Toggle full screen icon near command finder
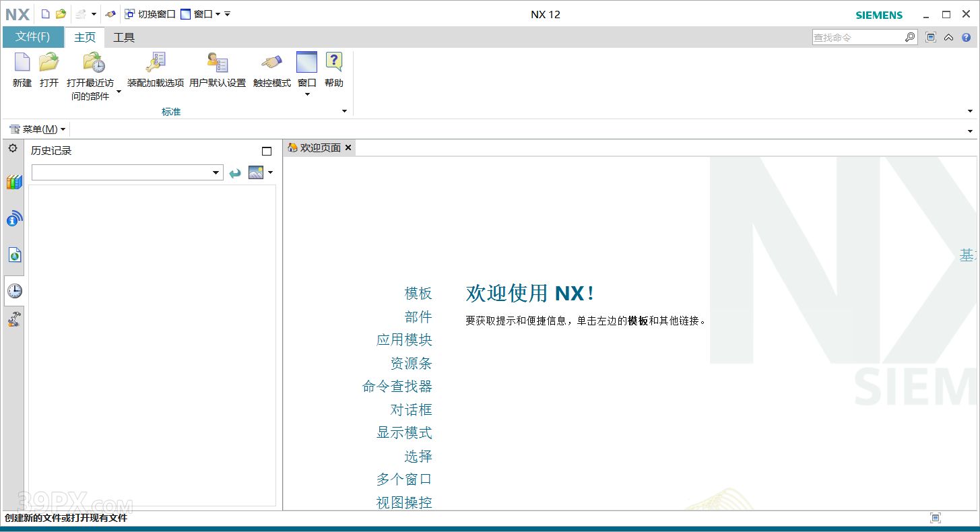This screenshot has width=980, height=532. (931, 38)
